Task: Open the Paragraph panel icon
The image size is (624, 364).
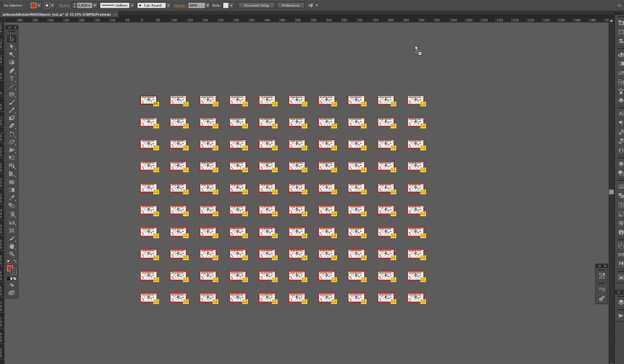Action: point(621,123)
